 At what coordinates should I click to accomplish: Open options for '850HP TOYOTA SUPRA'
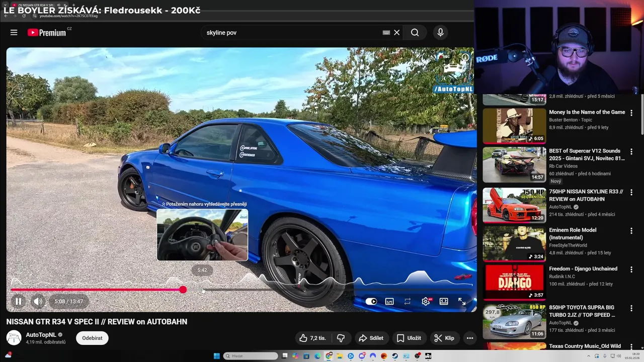(x=631, y=308)
